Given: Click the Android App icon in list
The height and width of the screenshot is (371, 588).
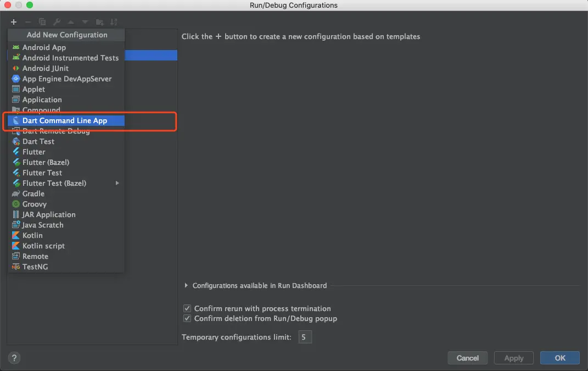Looking at the screenshot, I should coord(16,47).
